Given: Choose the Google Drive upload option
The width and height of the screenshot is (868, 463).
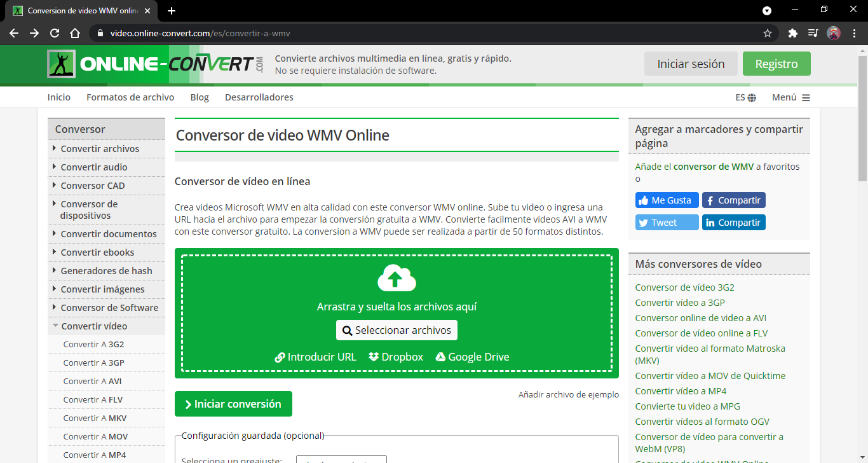Looking at the screenshot, I should coord(472,357).
